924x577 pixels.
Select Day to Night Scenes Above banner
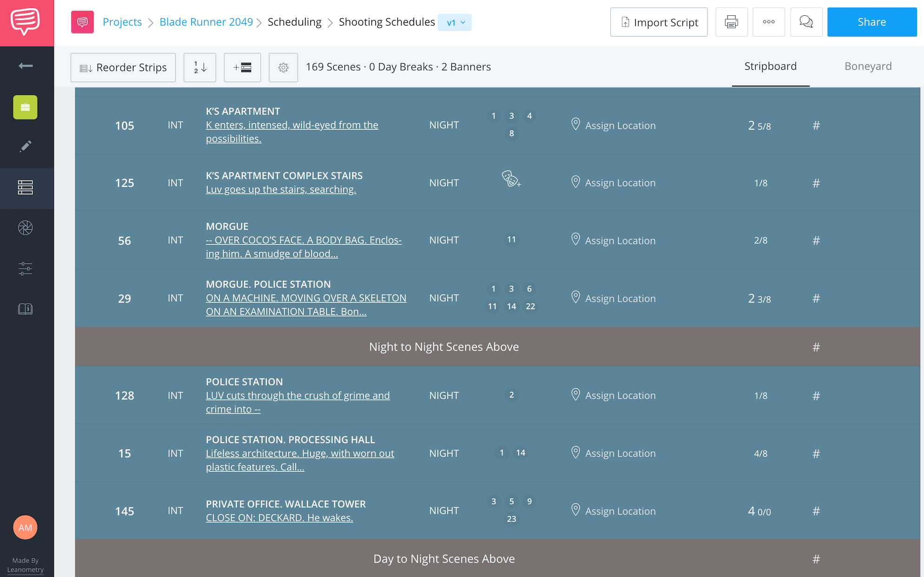coord(497,558)
